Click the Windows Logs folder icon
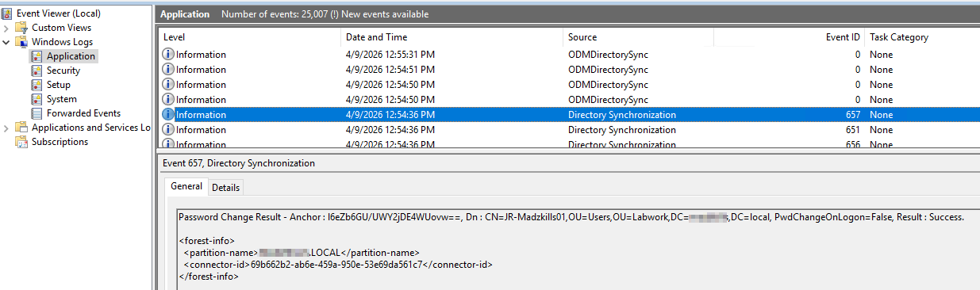 pos(22,42)
